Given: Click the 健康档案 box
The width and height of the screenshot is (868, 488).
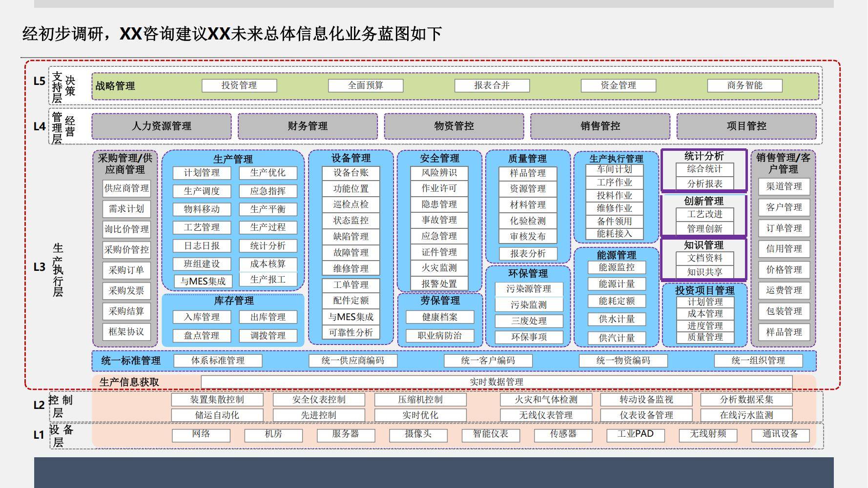Looking at the screenshot, I should pyautogui.click(x=440, y=317).
